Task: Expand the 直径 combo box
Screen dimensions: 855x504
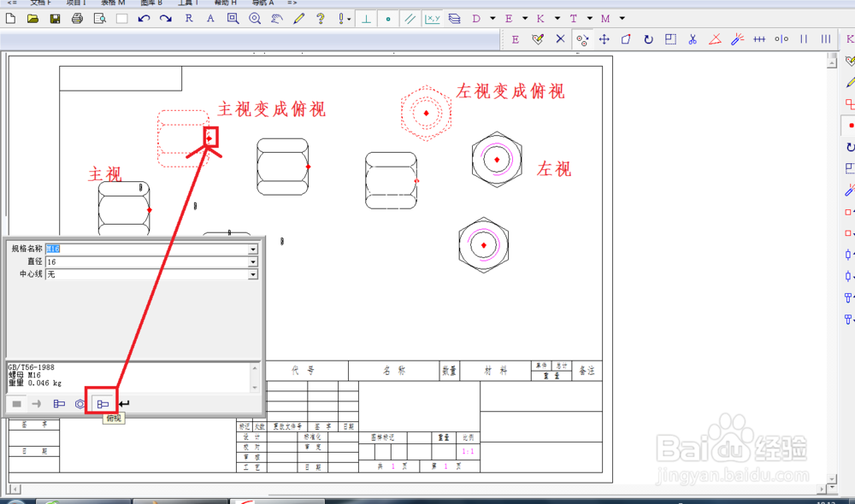Action: pos(253,262)
